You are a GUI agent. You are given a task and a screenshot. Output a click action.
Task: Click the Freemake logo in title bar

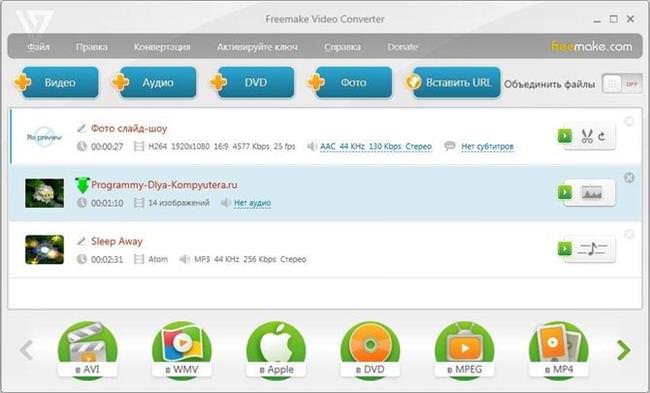click(x=35, y=22)
